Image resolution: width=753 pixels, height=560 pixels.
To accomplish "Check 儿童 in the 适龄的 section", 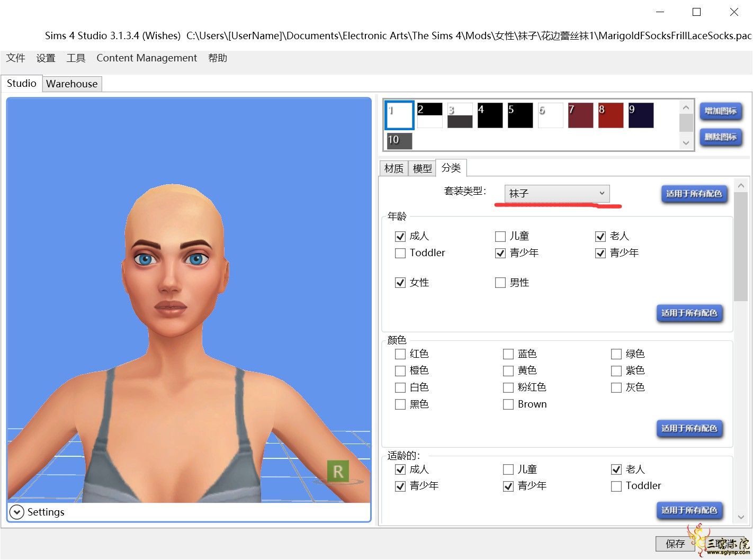I will (x=508, y=469).
